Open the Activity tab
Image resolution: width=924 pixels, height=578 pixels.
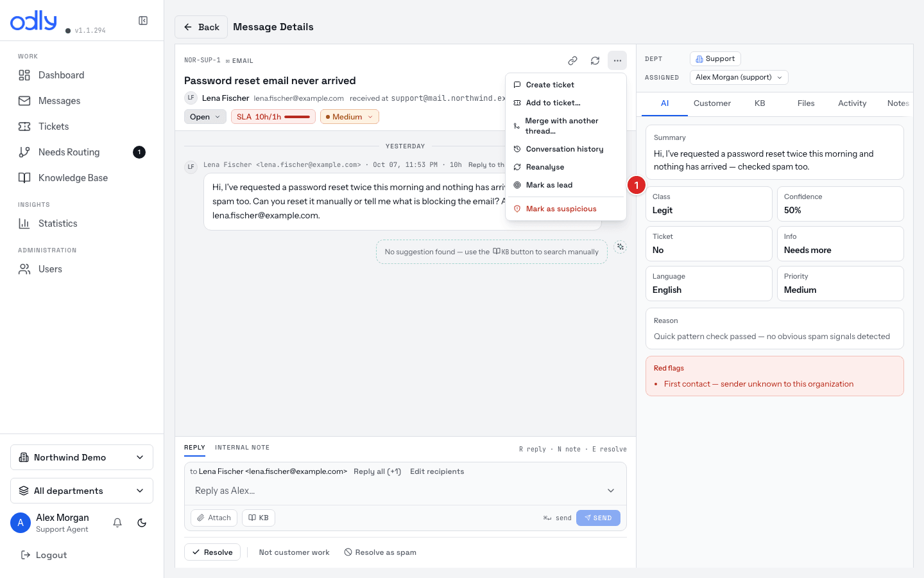pos(852,103)
